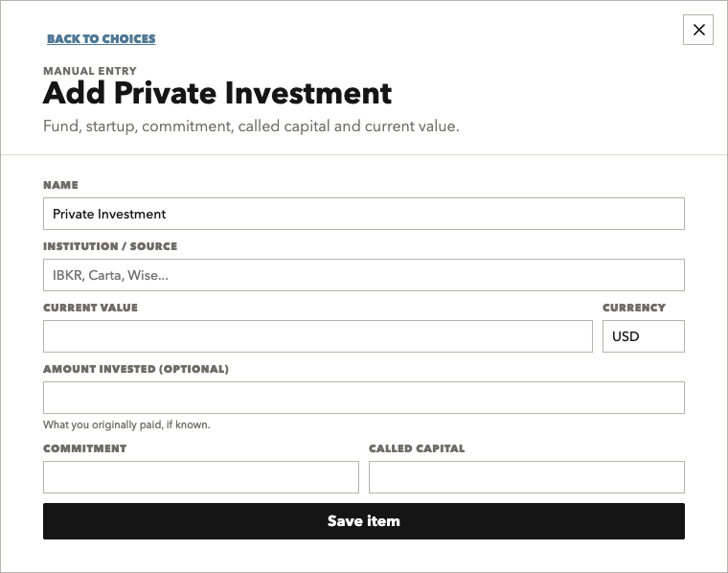Click the COMMITMENT label text

click(85, 448)
